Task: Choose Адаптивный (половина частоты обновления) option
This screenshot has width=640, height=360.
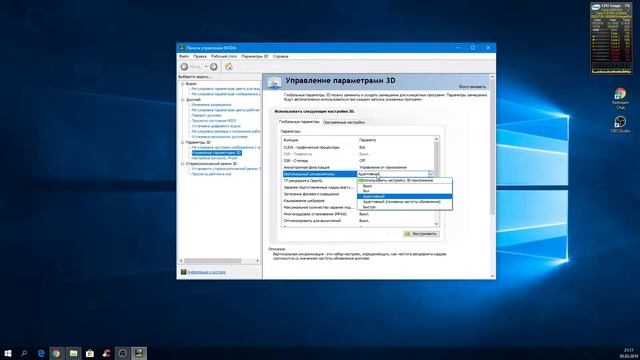Action: pos(404,202)
